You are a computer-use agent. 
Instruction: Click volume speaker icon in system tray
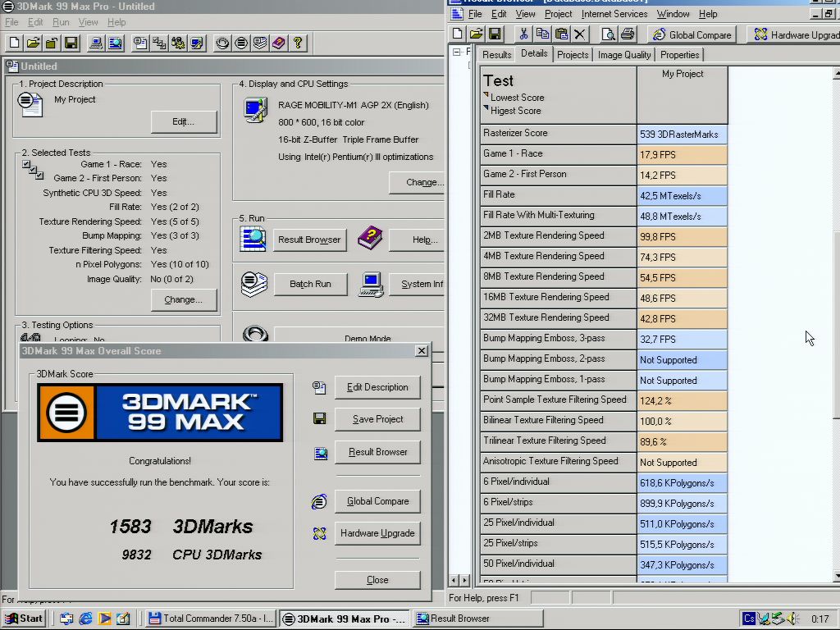pyautogui.click(x=793, y=619)
